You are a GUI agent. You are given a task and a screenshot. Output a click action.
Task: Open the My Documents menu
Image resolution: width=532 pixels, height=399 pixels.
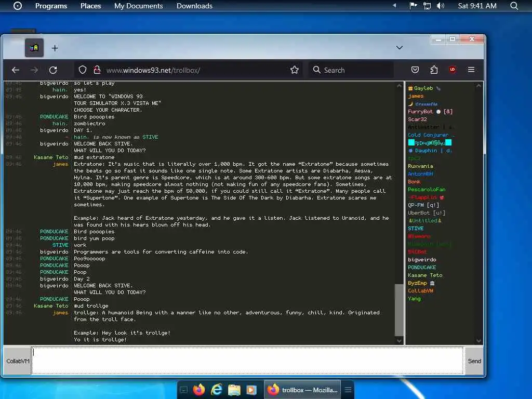coord(138,6)
